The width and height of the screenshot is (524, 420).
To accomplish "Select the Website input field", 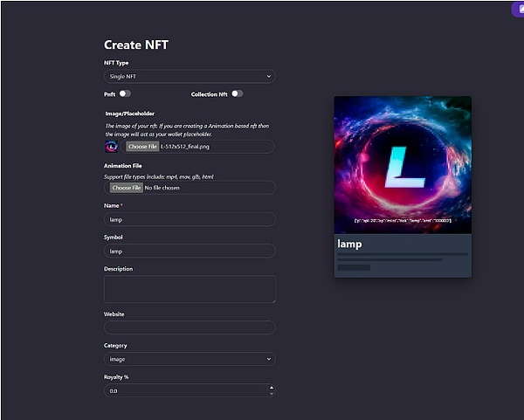I will 190,327.
